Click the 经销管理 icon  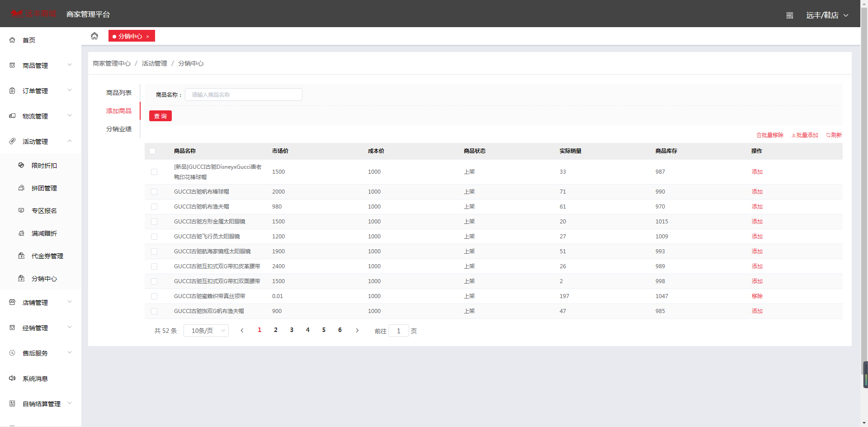click(12, 327)
